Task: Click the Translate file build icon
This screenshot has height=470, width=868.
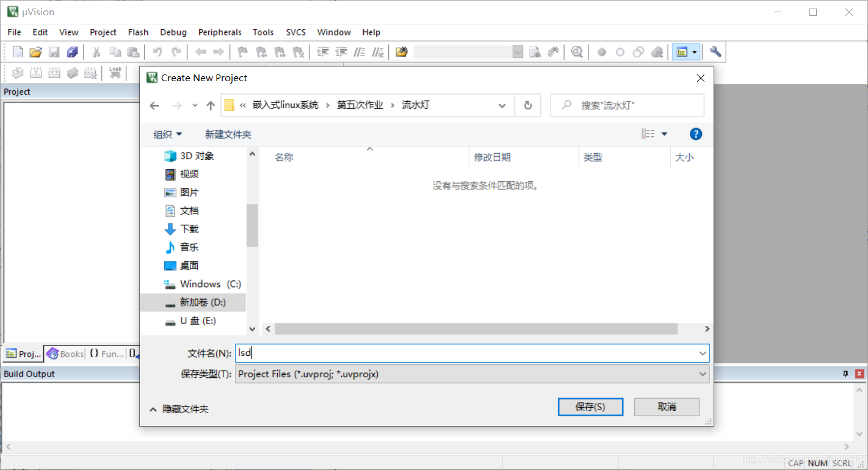Action: click(x=18, y=73)
